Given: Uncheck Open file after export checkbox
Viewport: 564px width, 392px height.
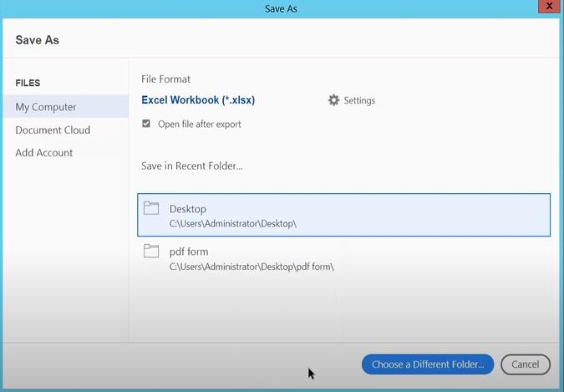Looking at the screenshot, I should point(146,124).
